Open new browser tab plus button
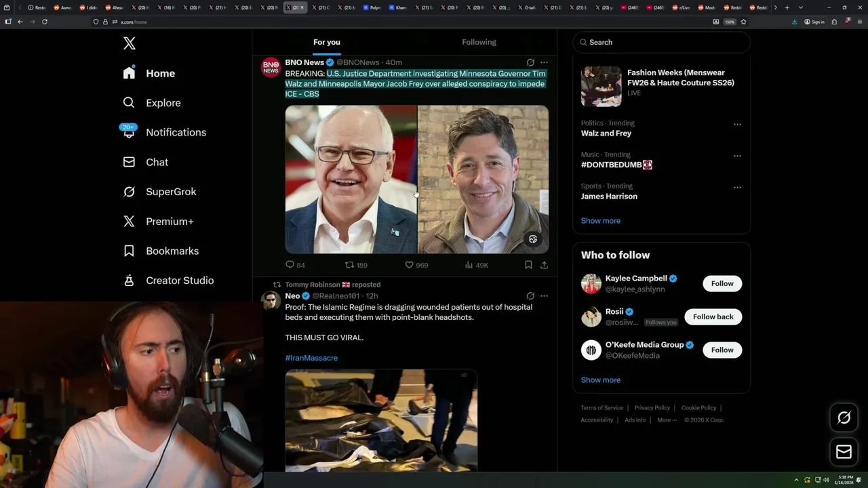This screenshot has width=868, height=488. [787, 7]
